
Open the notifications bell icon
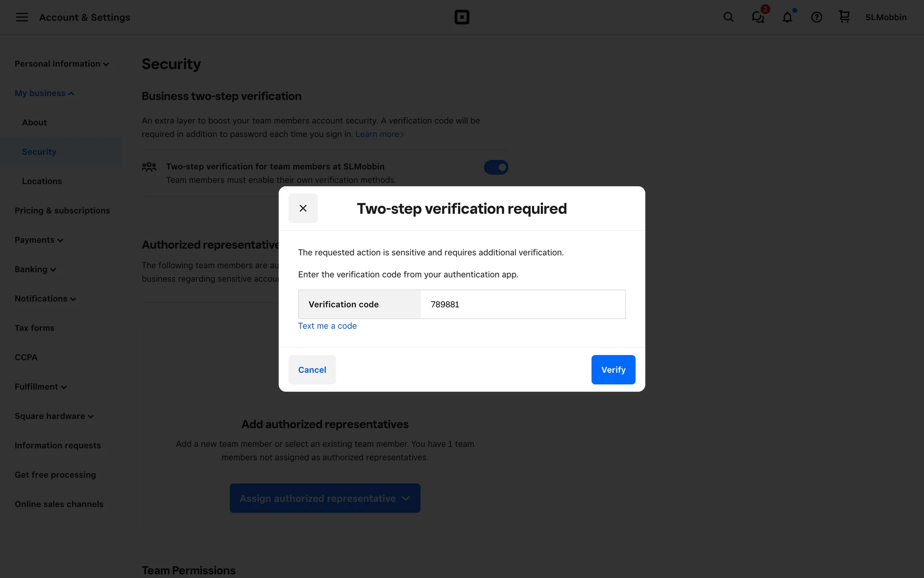[787, 17]
